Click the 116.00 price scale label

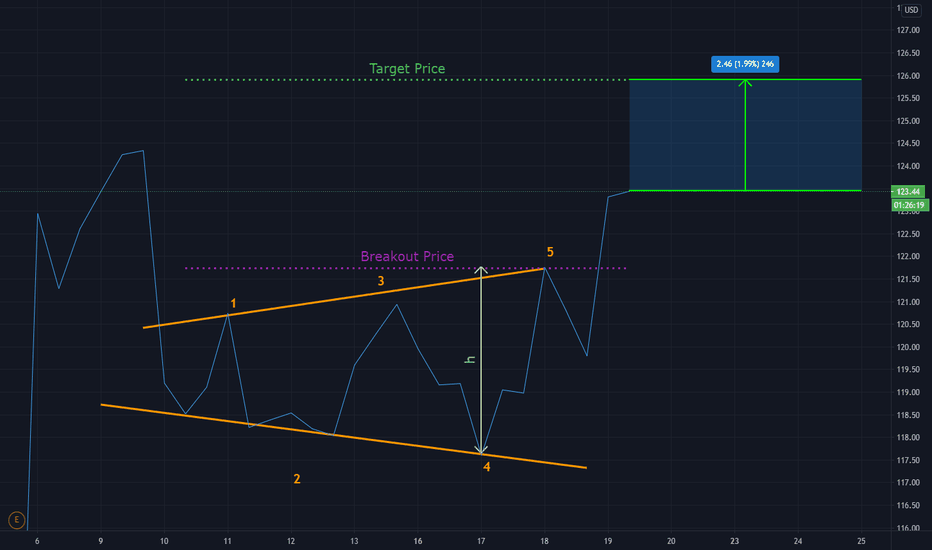point(908,528)
